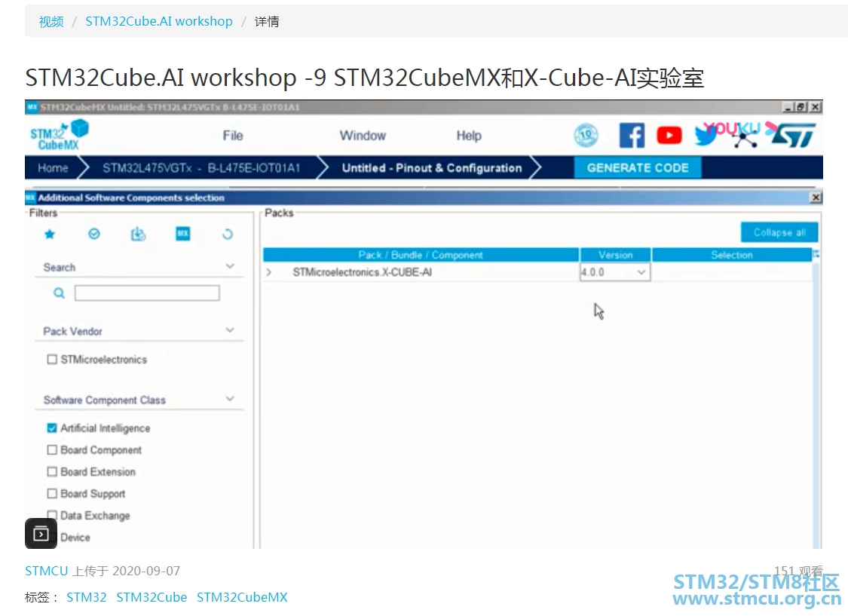The width and height of the screenshot is (848, 616).
Task: Click the Packs list vertical scrollbar
Action: pyautogui.click(x=816, y=406)
